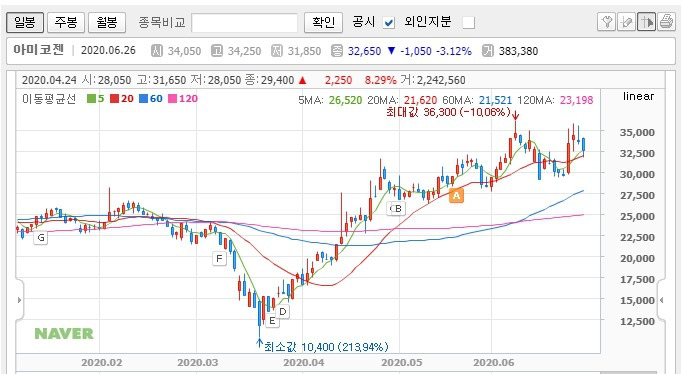The width and height of the screenshot is (683, 374).
Task: Click the opening price icon by 34,050
Action: pos(156,51)
